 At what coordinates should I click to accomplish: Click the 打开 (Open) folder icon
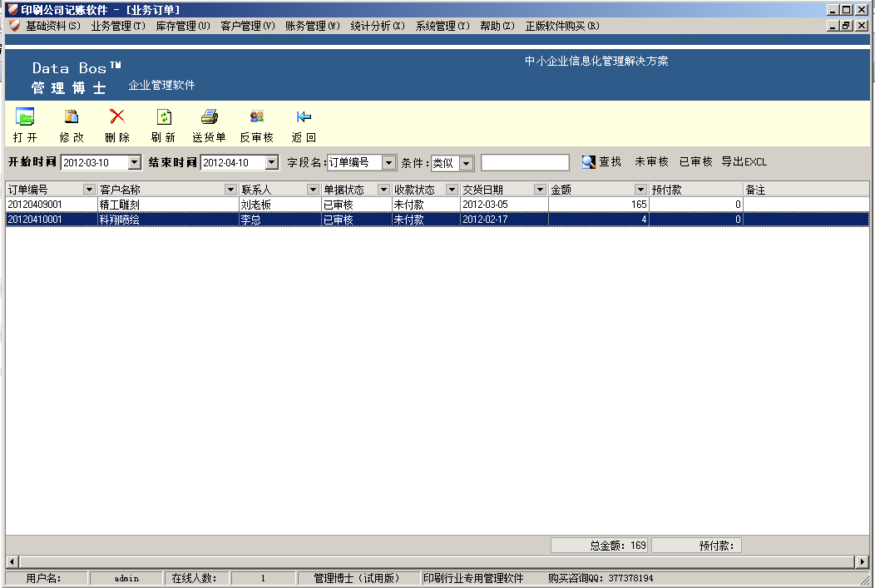click(25, 117)
